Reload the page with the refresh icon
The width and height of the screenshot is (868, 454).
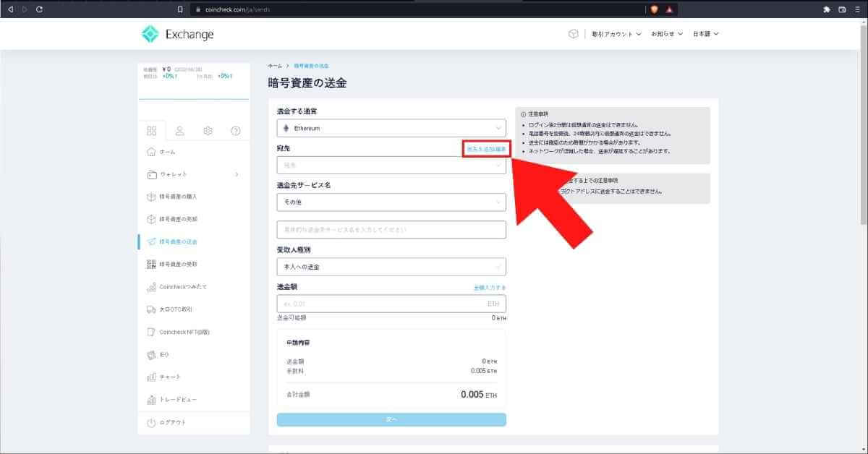click(x=39, y=9)
